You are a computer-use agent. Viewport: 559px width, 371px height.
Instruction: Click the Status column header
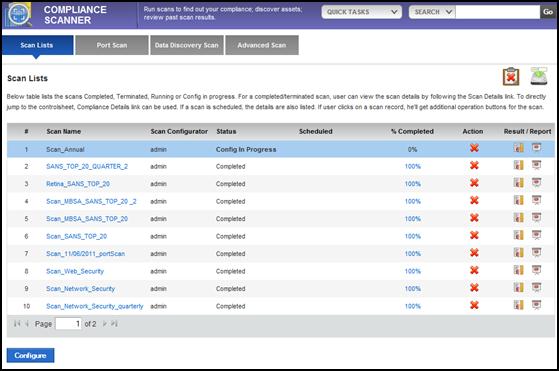[226, 132]
